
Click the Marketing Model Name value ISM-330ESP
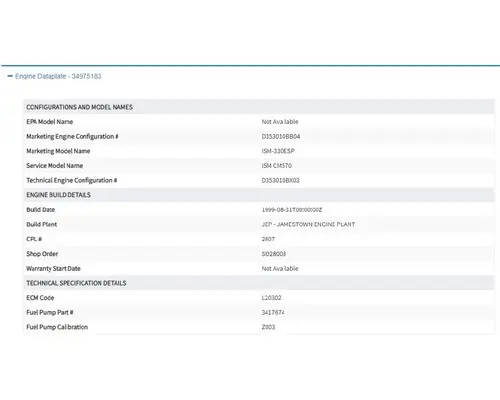point(278,151)
